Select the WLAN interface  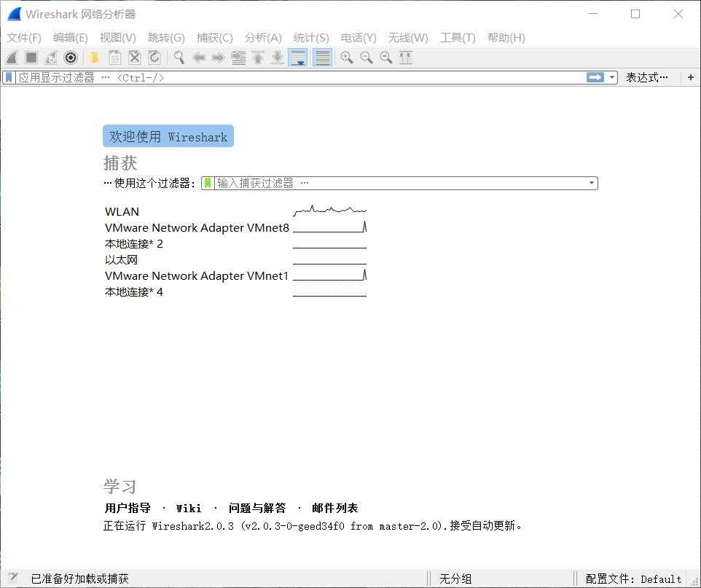[x=122, y=211]
